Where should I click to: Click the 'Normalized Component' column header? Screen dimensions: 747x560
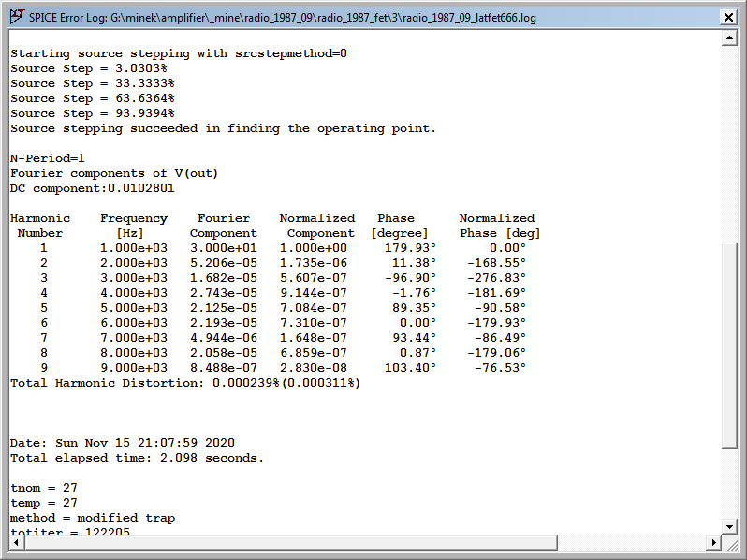317,226
